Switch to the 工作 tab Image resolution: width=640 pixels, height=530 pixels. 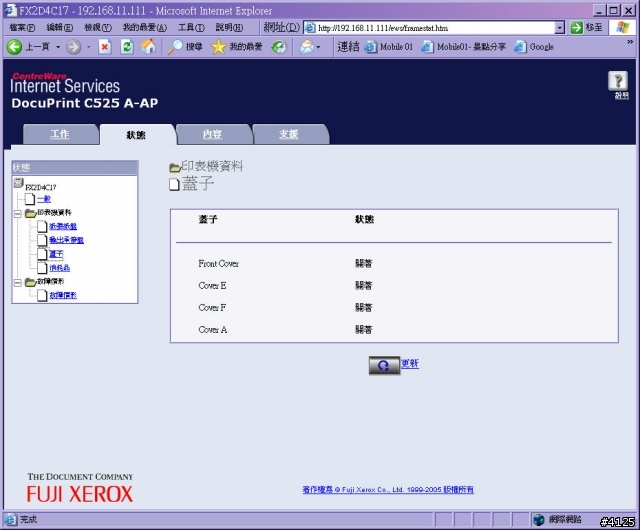coord(60,134)
